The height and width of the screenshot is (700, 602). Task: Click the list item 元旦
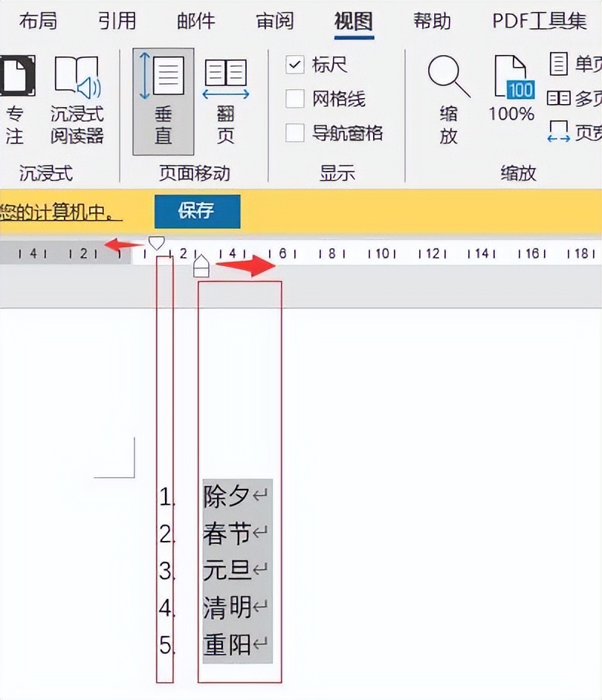pos(226,570)
